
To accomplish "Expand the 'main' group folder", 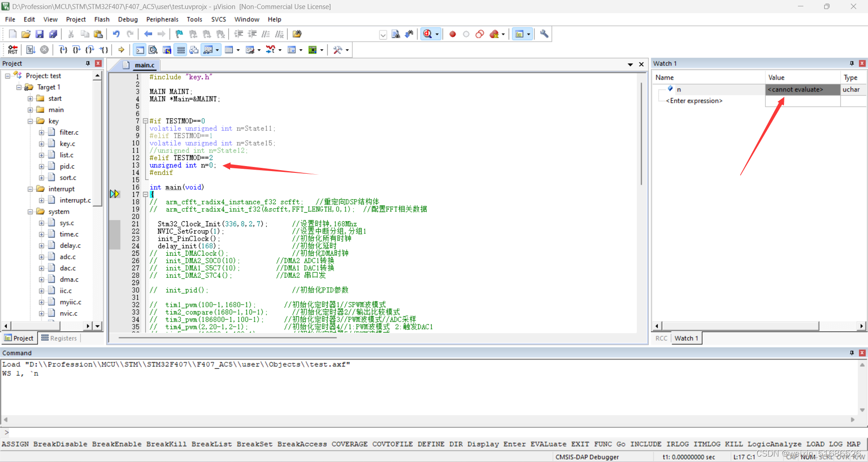I will coord(30,110).
